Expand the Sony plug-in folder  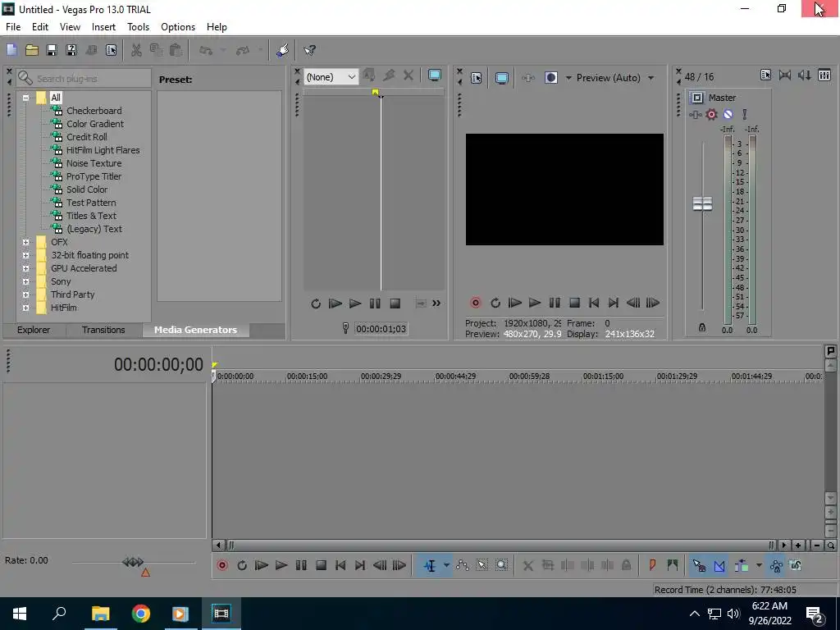click(25, 282)
